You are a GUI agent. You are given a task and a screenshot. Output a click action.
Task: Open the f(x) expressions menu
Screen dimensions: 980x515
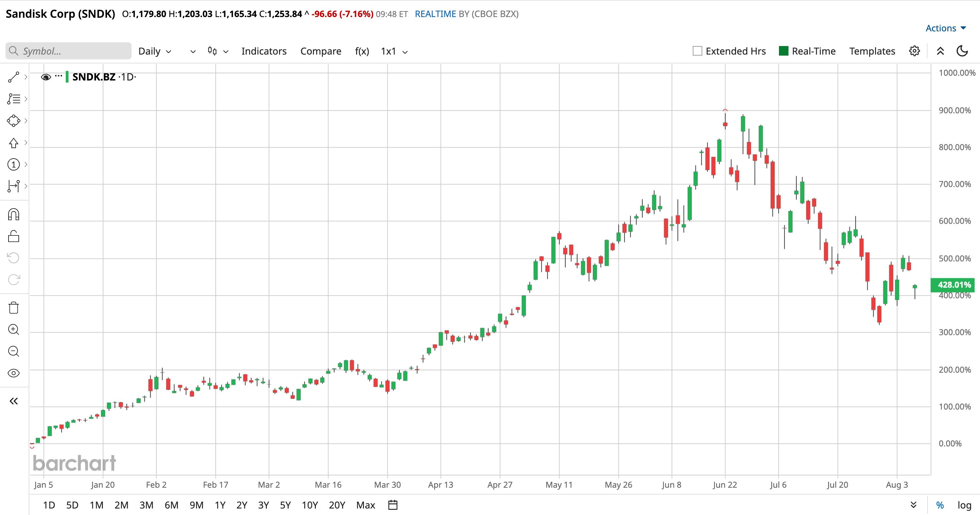pos(362,51)
